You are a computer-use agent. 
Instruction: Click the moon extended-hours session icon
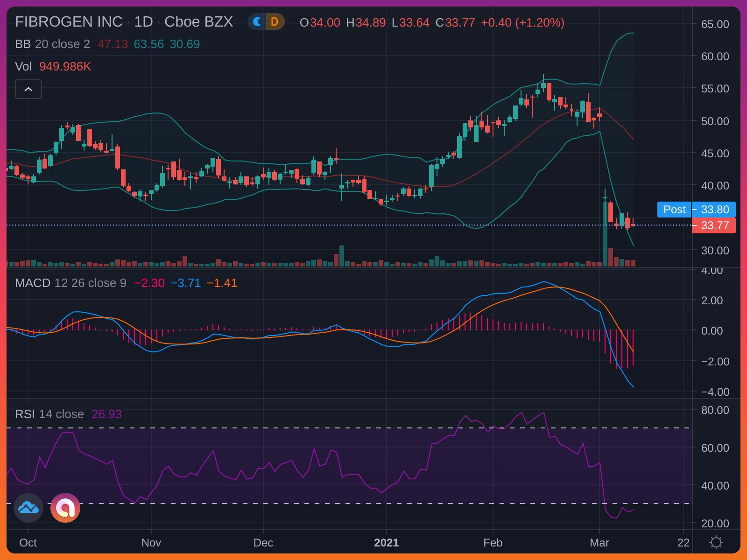(257, 22)
